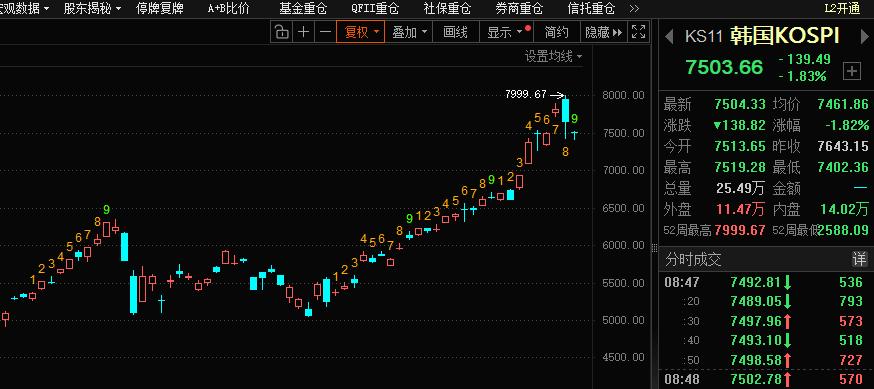Open A+B比价 menu item
The width and height of the screenshot is (874, 389).
229,8
